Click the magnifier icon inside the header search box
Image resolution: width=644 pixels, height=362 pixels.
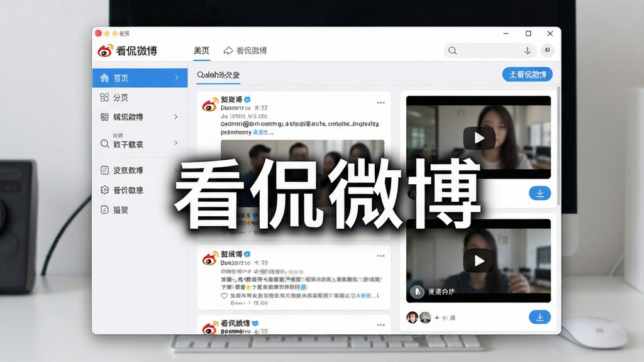pos(453,50)
